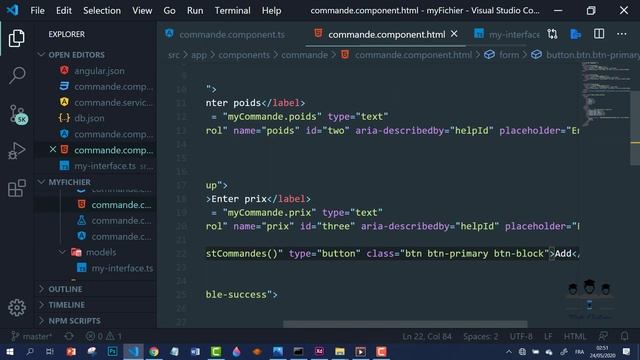Open the Explorer view in activity bar

pos(16,38)
